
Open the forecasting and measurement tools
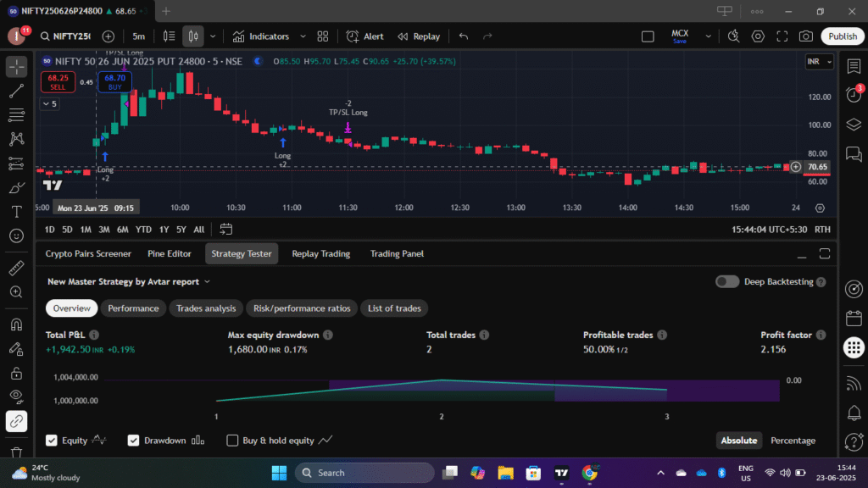click(x=17, y=164)
